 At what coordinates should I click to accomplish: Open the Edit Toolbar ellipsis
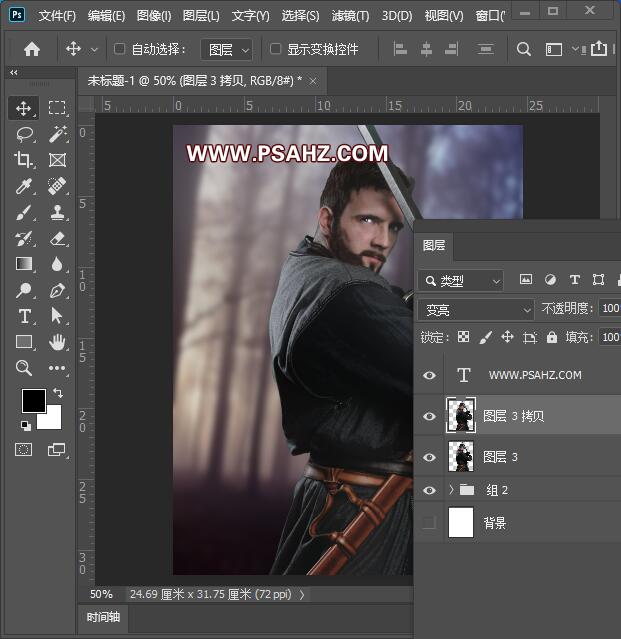tap(57, 368)
